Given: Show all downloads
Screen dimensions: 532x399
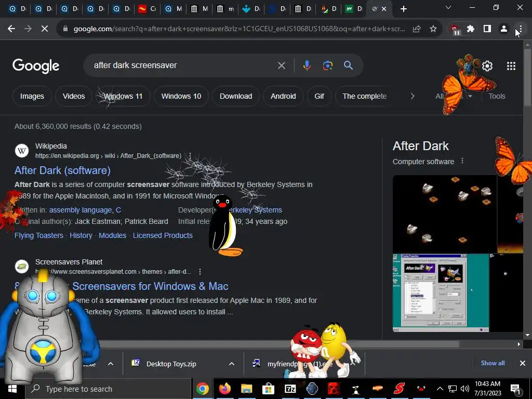Looking at the screenshot, I should tap(493, 363).
